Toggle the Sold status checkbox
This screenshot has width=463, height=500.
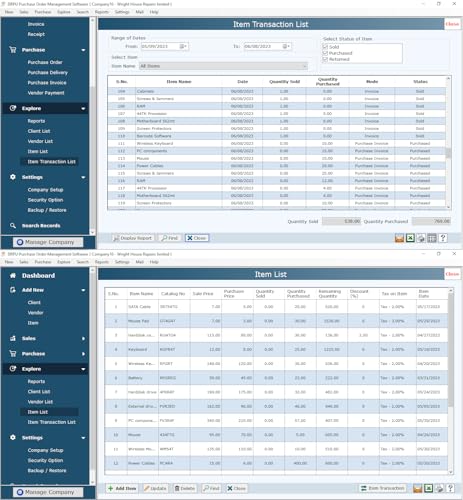click(325, 47)
